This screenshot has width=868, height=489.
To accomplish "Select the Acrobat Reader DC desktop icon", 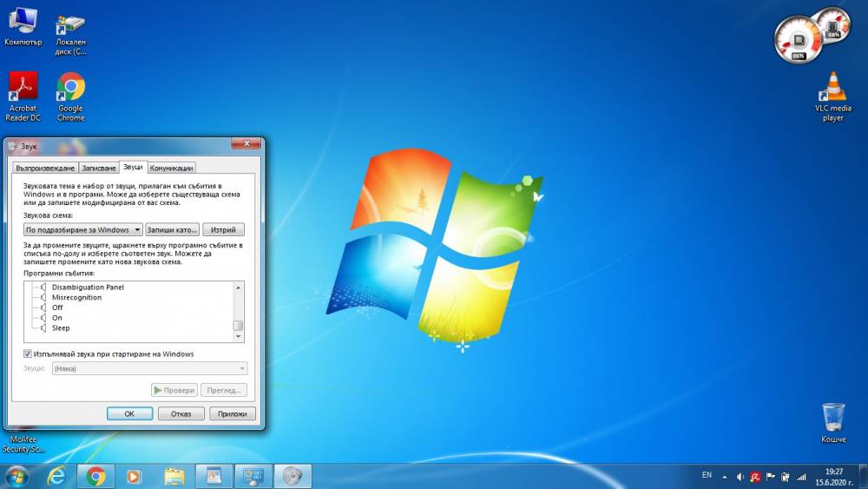I will tap(23, 96).
